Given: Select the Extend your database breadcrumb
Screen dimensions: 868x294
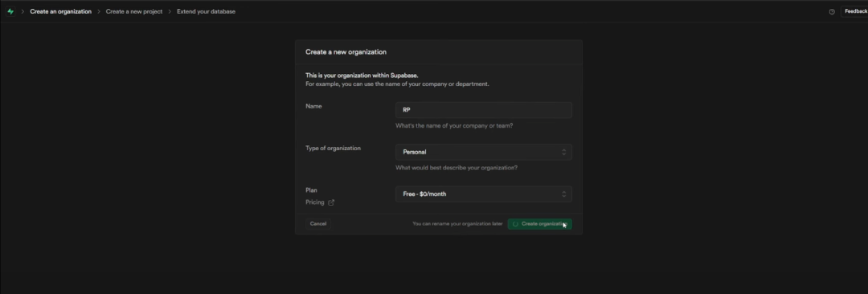Looking at the screenshot, I should (206, 11).
